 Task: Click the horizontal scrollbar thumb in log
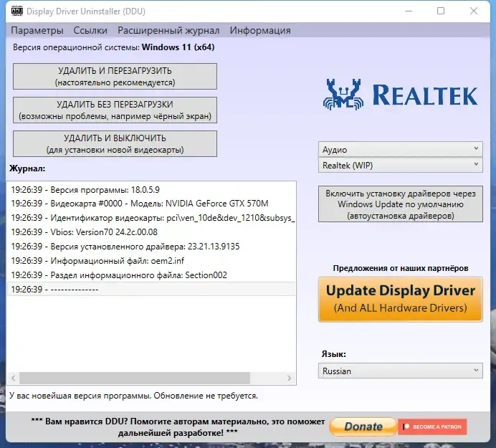pyautogui.click(x=135, y=378)
